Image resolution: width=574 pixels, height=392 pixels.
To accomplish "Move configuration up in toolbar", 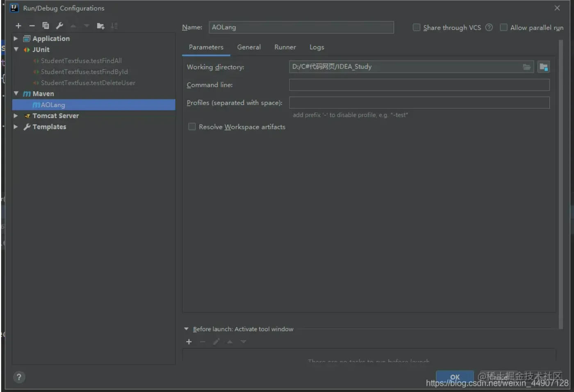I will (73, 26).
